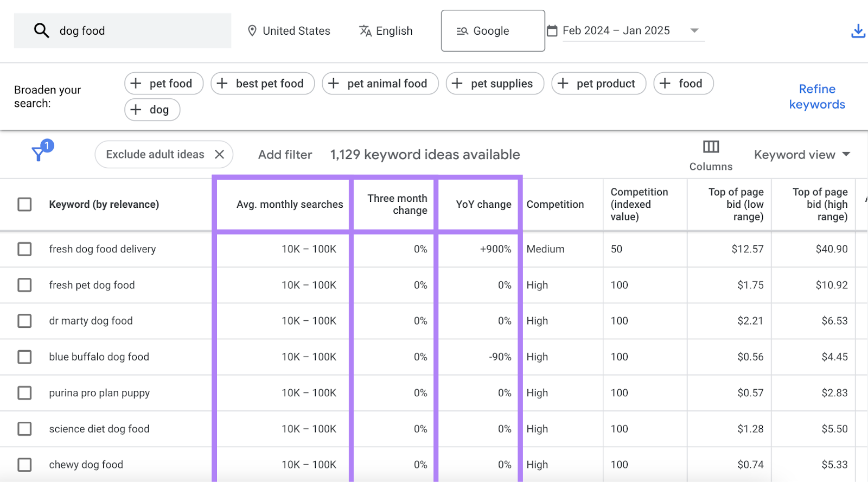Screen dimensions: 868x482
Task: Click plus icon on food chip
Action: point(665,84)
